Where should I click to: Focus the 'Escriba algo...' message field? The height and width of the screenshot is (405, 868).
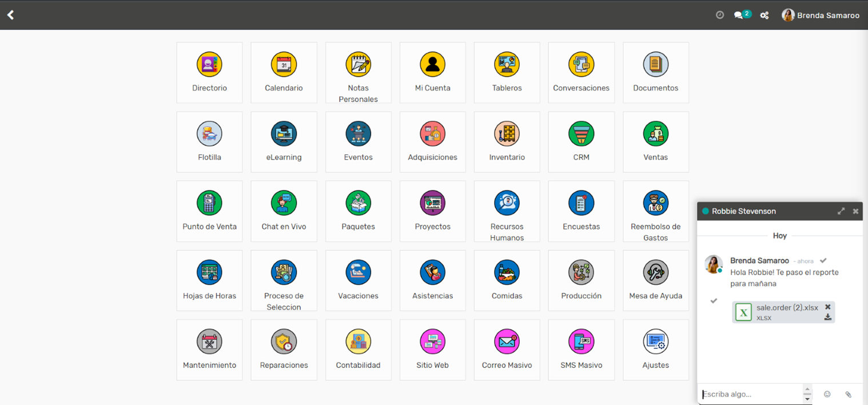coord(750,394)
